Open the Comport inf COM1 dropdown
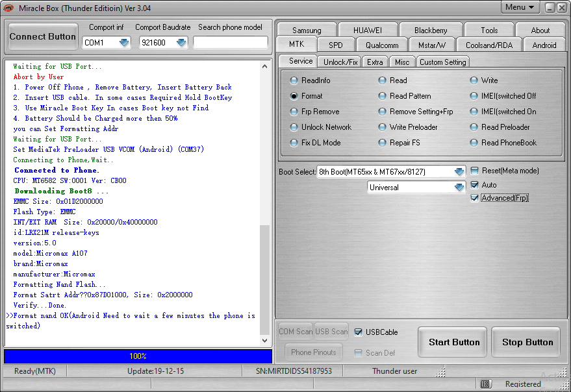The height and width of the screenshot is (392, 571). coord(124,43)
